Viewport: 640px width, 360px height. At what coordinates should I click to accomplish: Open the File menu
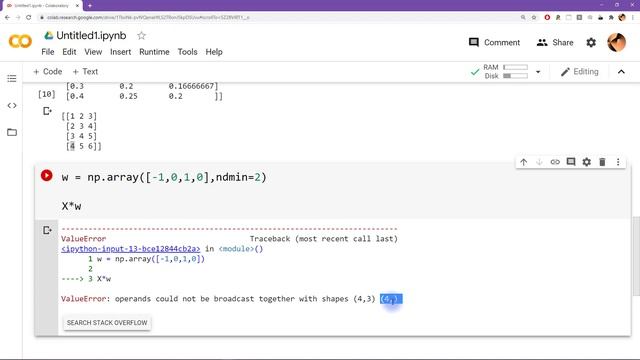tap(48, 52)
